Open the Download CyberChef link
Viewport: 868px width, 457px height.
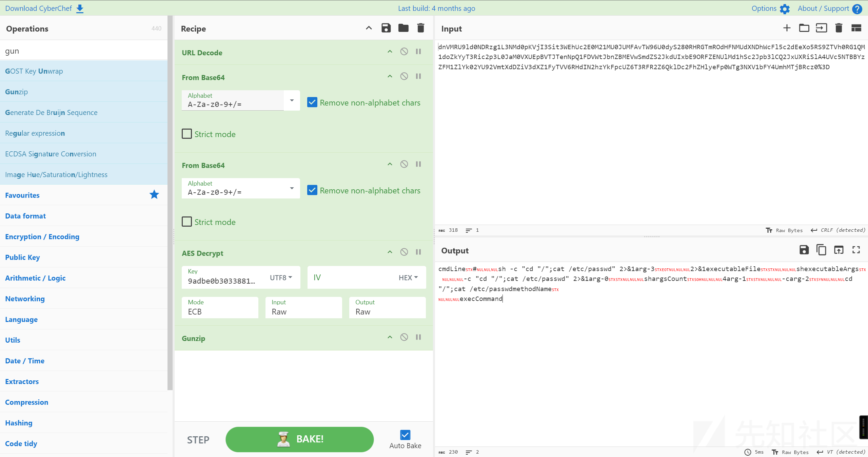(x=44, y=8)
